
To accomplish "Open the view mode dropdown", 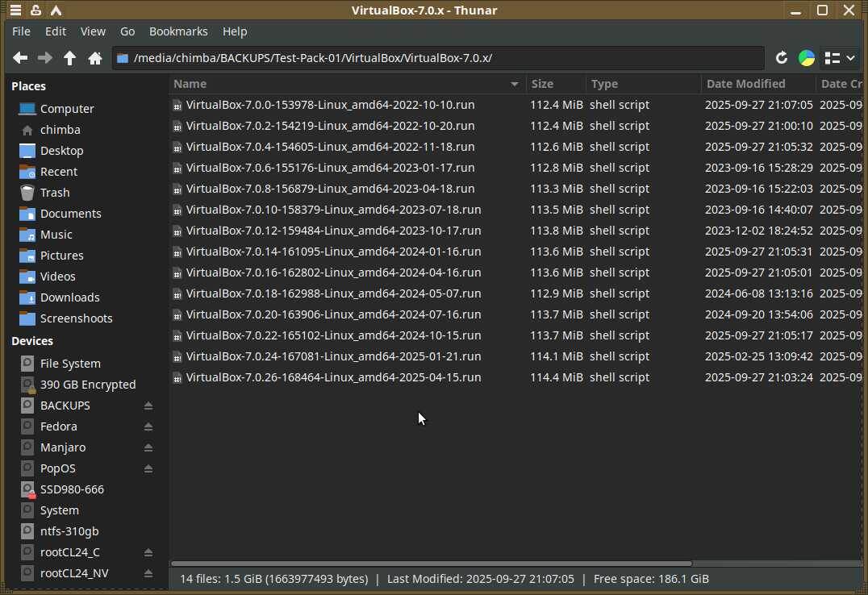I will coord(840,57).
